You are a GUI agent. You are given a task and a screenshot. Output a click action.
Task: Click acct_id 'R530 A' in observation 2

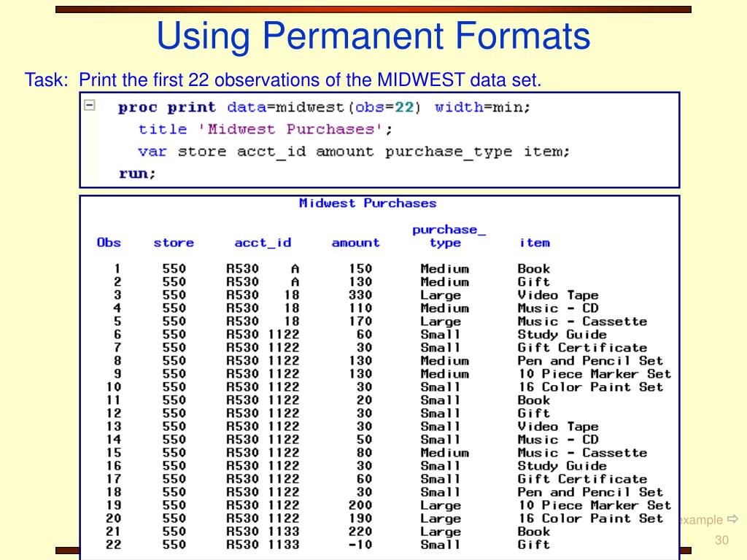coord(263,282)
